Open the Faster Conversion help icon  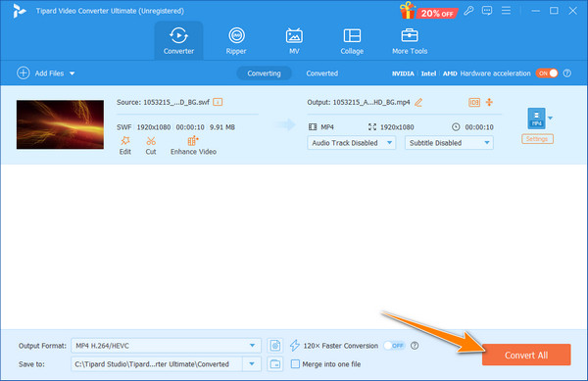pos(415,346)
